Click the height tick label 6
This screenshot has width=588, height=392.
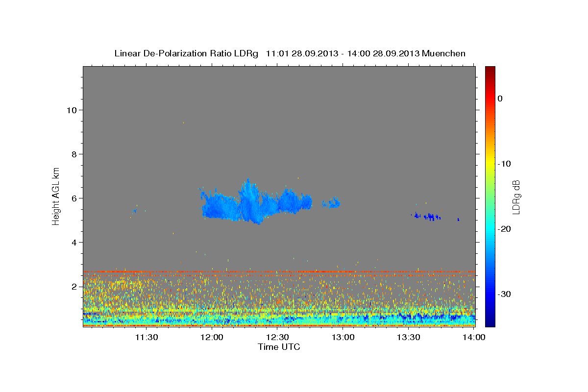[74, 198]
